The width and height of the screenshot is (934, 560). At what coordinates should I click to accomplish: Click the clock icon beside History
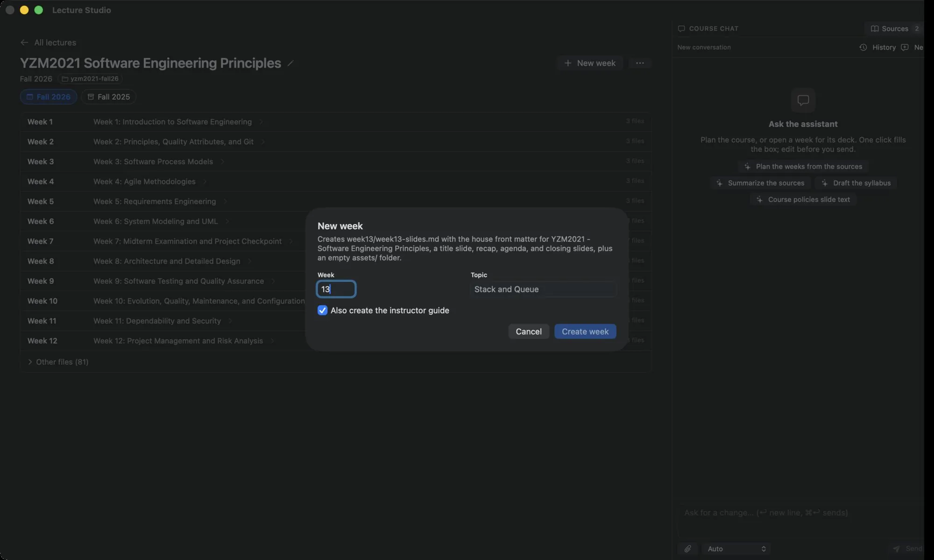tap(863, 47)
